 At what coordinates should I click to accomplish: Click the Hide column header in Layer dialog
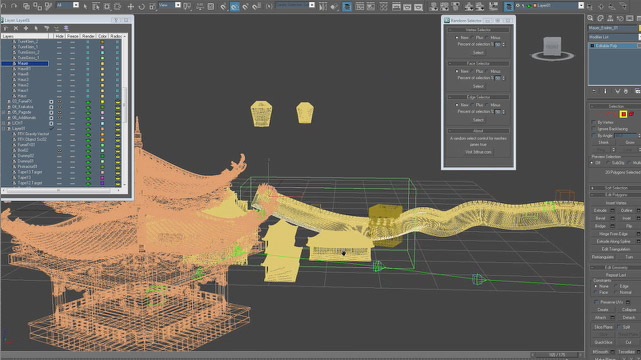(x=59, y=36)
